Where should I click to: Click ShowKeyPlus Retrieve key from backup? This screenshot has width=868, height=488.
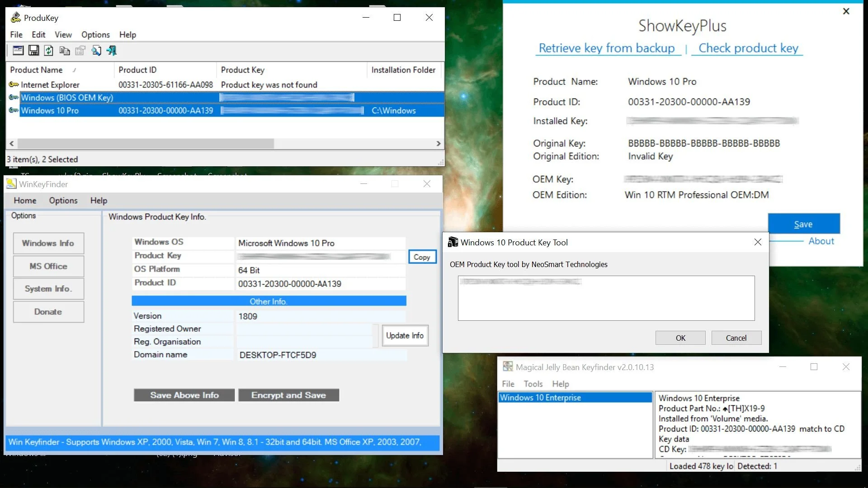(x=606, y=47)
